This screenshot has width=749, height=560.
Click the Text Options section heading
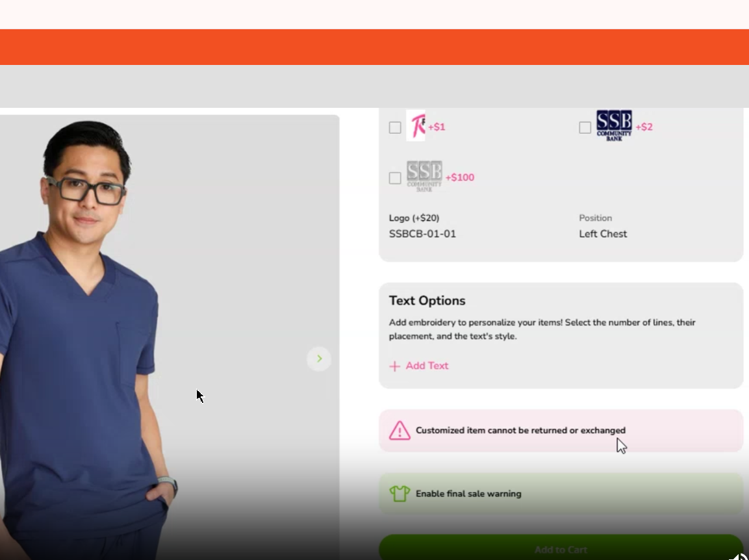pyautogui.click(x=427, y=301)
